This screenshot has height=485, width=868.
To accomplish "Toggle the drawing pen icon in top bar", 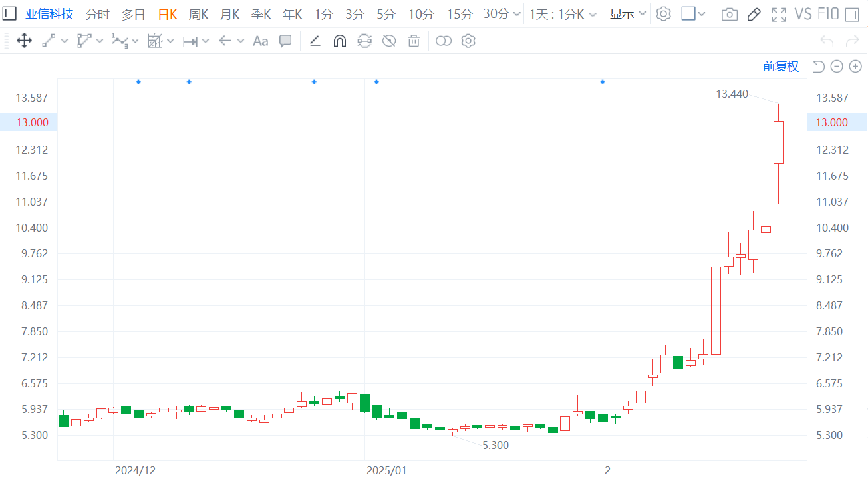I will (x=754, y=14).
